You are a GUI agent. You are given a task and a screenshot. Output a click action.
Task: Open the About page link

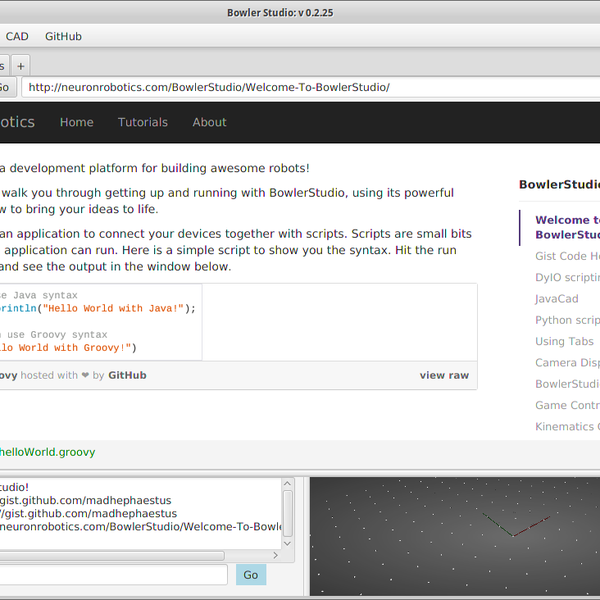209,122
